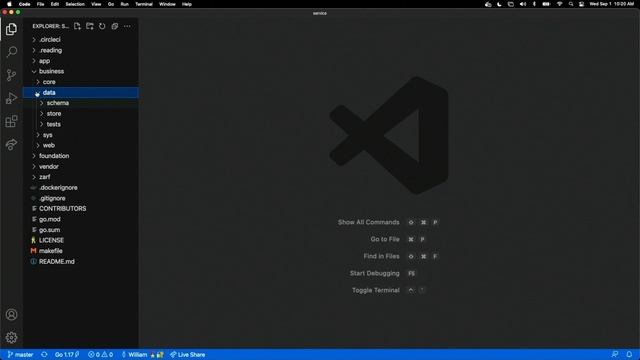Expand the web folder
Image resolution: width=640 pixels, height=360 pixels.
(81, 145)
